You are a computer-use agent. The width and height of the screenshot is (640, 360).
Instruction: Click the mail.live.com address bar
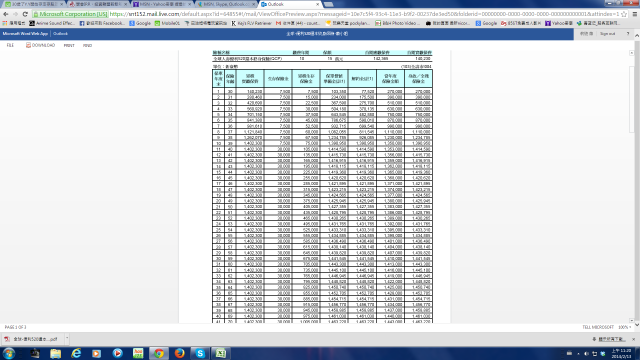pos(363,14)
